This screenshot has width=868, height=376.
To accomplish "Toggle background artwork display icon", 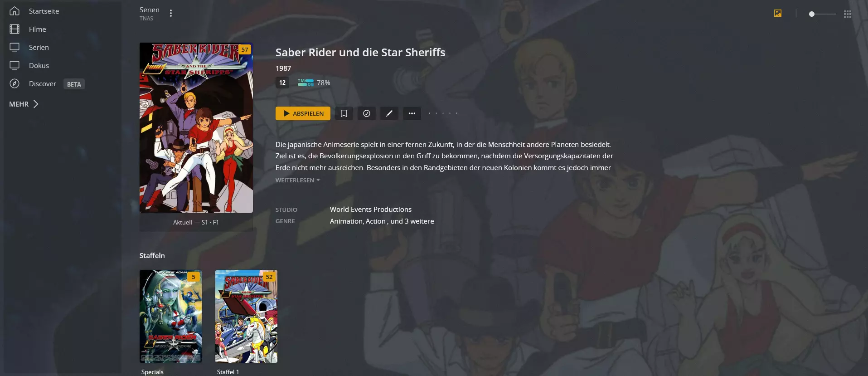I will 778,13.
